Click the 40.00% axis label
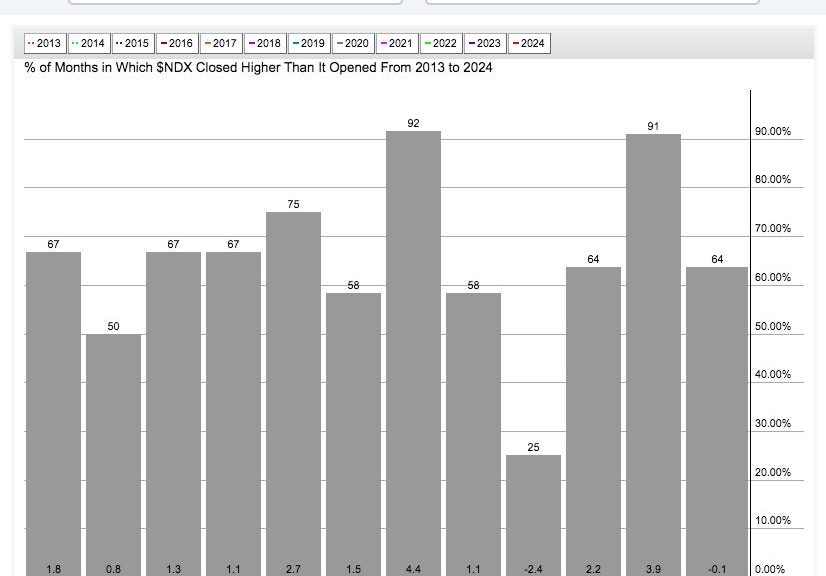Viewport: 826px width, 576px height. click(x=773, y=374)
